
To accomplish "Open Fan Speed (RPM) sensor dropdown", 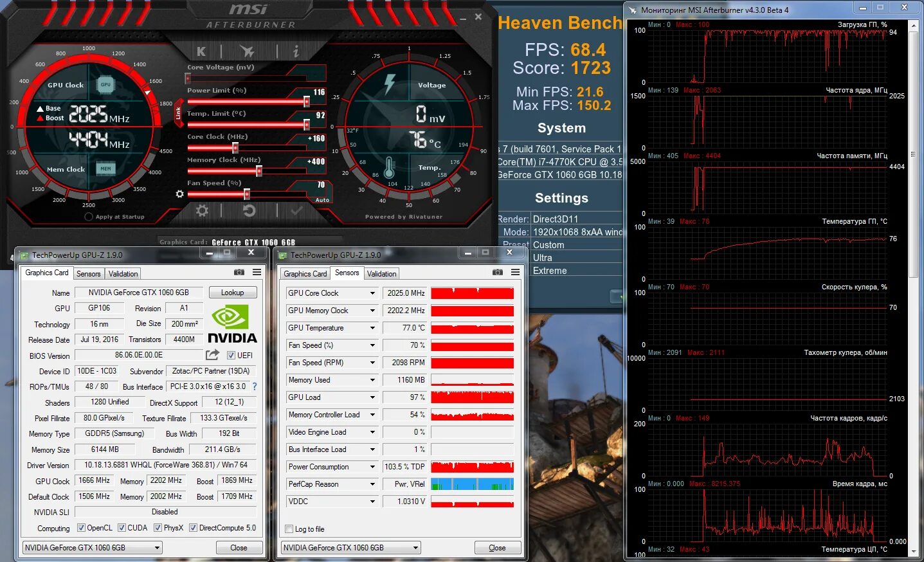I will pos(372,363).
